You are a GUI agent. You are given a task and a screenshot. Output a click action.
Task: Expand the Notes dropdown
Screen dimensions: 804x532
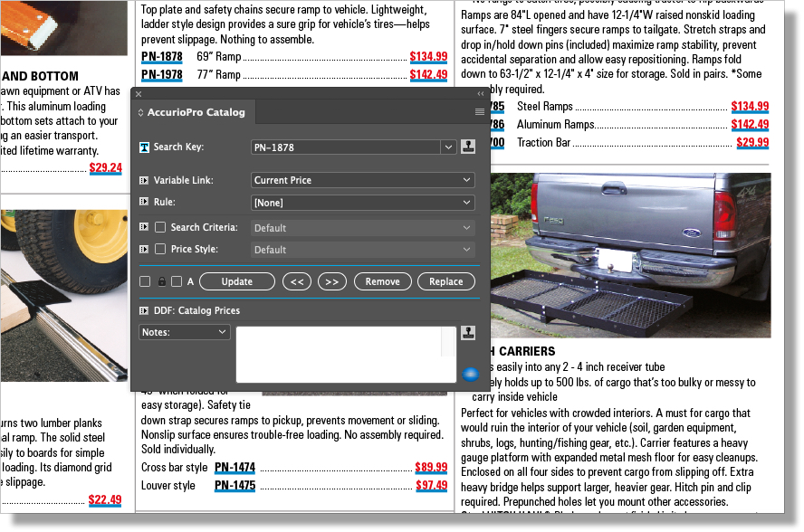[x=185, y=332]
